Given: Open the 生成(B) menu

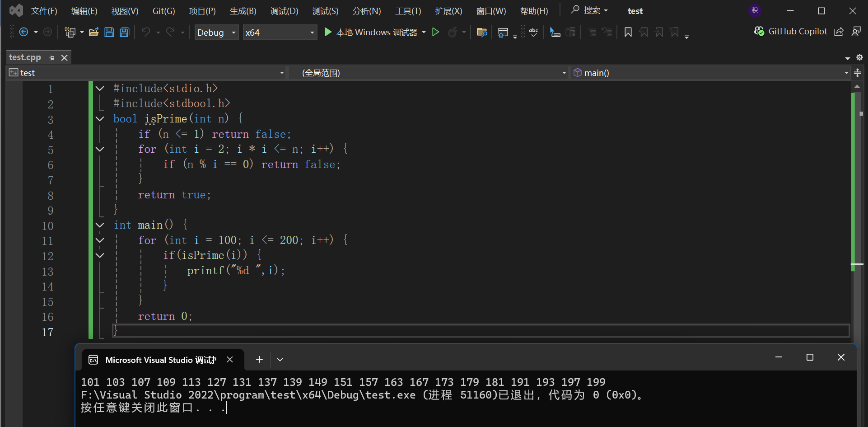Looking at the screenshot, I should [x=243, y=11].
